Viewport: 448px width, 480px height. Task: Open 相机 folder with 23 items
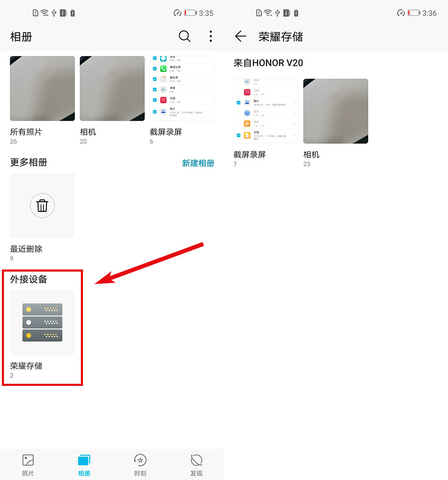pyautogui.click(x=336, y=111)
